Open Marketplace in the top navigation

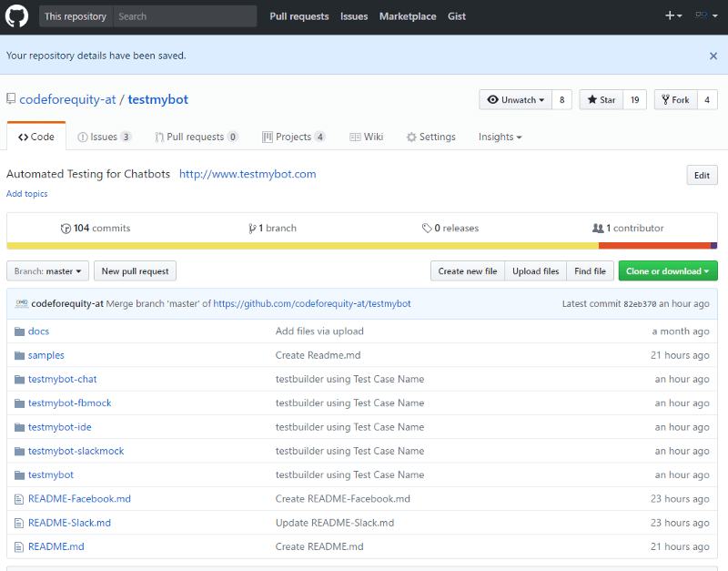click(x=408, y=16)
